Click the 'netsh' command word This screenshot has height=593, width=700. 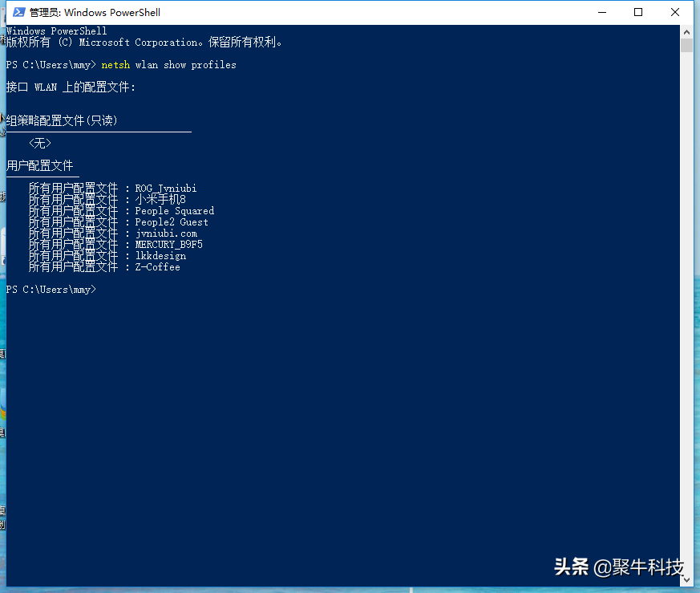click(115, 65)
